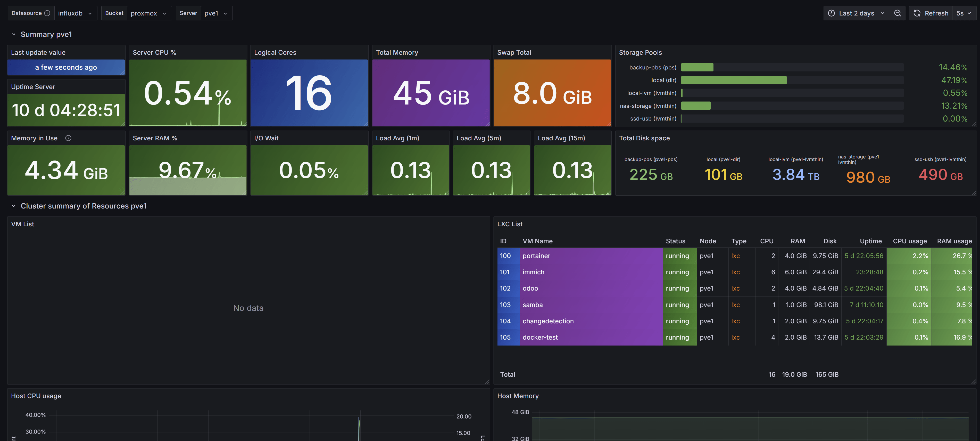Sort LXC table by CPU usage column
Viewport: 980px width, 441px height.
point(910,241)
